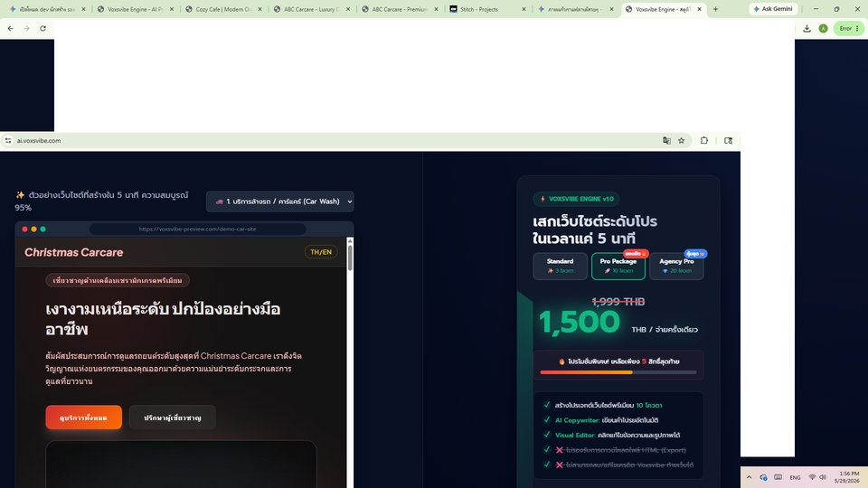Click the 'ปรึกษาผู้เชี่ยวชาญ' button
Screen dimensions: 868x488
[x=172, y=418]
